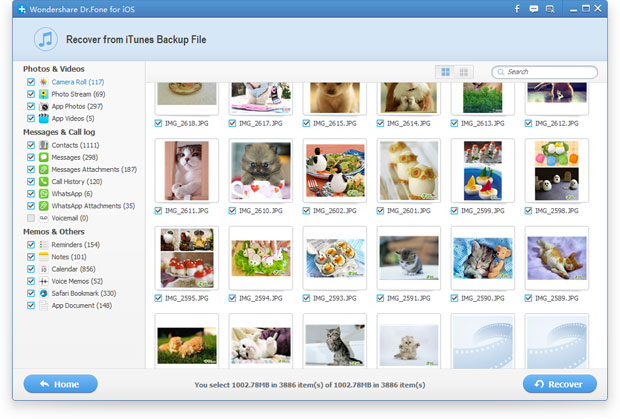Viewport: 620px width, 419px height.
Task: Click the Wondershare logo in title bar
Action: click(x=22, y=9)
